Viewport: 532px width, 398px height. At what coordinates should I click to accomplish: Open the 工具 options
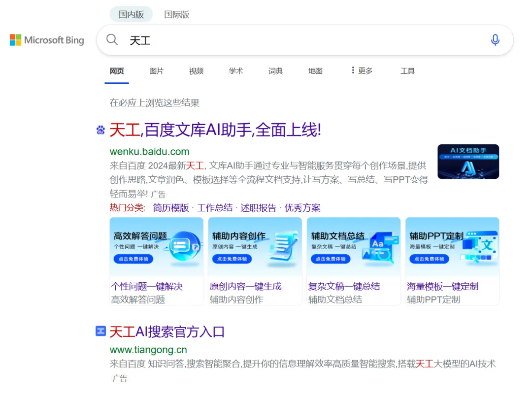coord(407,71)
